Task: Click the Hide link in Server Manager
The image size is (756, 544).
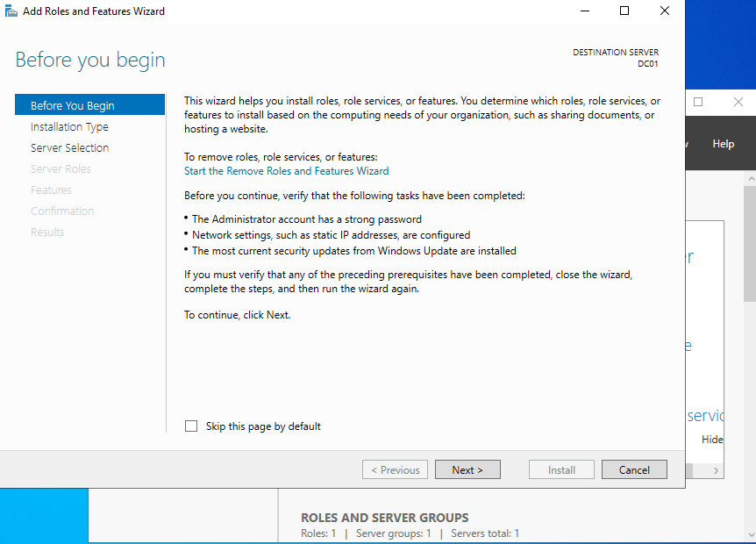Action: click(712, 439)
